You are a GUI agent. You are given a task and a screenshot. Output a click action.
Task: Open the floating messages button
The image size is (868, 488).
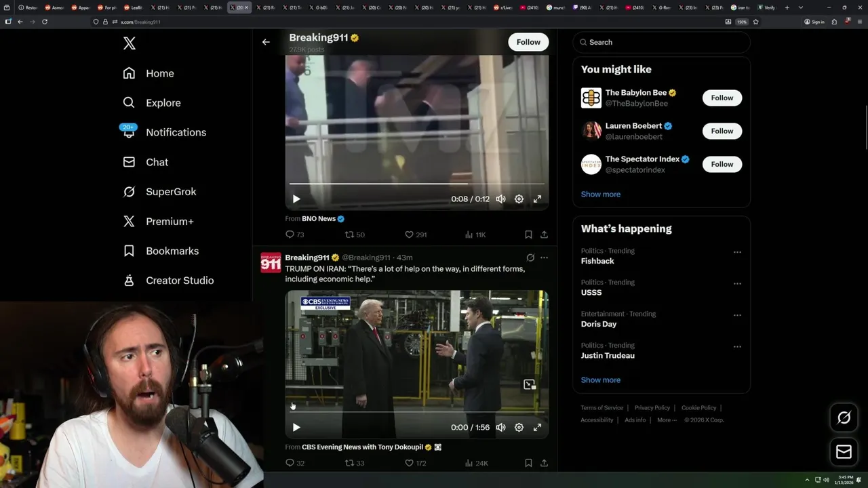click(x=844, y=451)
